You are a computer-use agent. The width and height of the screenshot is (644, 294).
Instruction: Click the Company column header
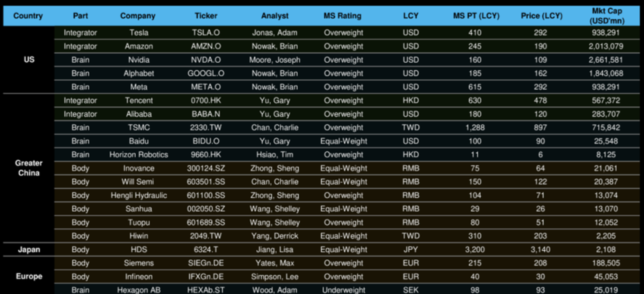(x=138, y=16)
